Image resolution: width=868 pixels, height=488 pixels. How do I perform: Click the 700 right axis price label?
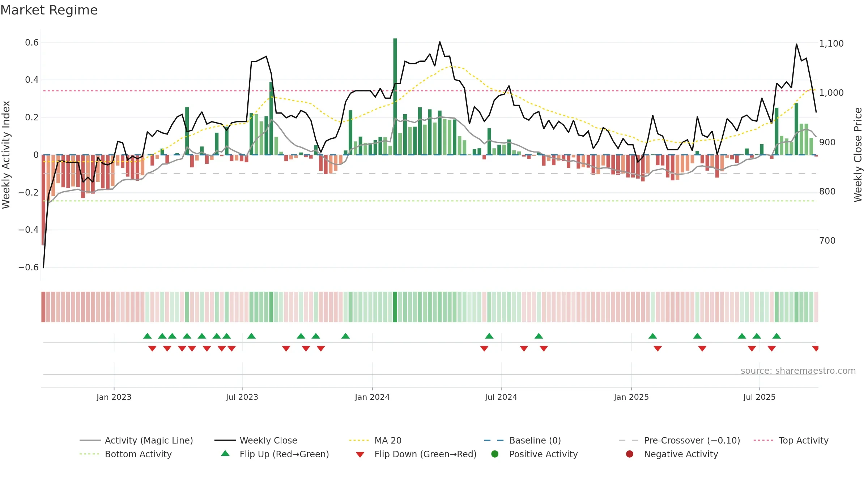(827, 240)
